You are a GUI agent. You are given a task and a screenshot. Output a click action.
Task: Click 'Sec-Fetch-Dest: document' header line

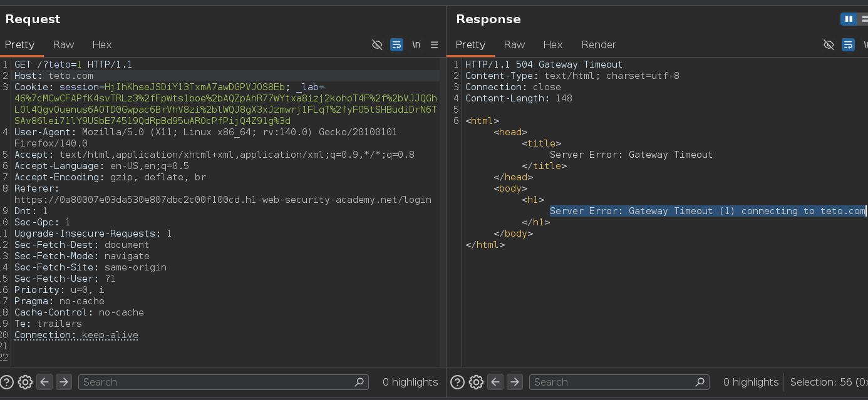(82, 245)
